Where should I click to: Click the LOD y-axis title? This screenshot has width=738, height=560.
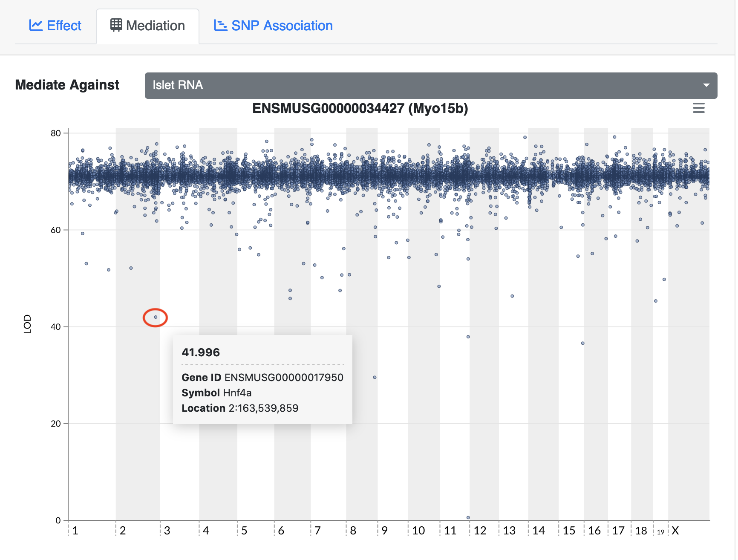pyautogui.click(x=28, y=324)
